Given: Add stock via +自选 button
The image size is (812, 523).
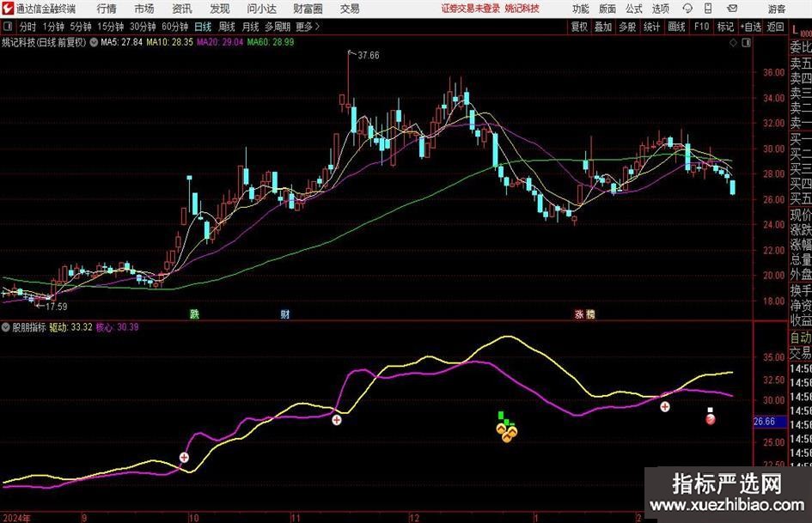Looking at the screenshot, I should tap(751, 27).
